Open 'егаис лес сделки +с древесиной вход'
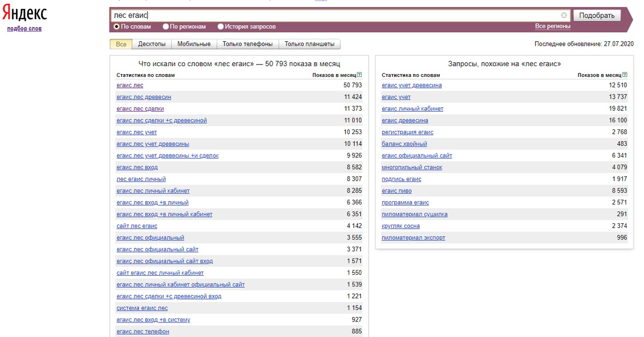644x337 pixels. tap(169, 297)
